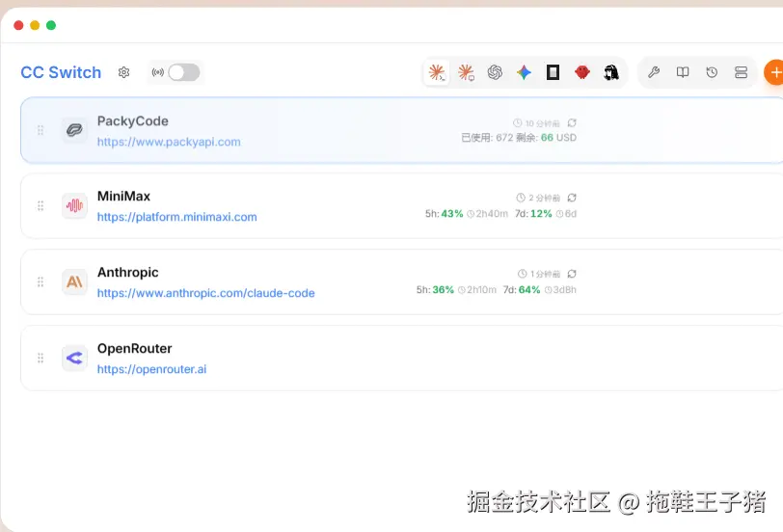Select the black-haired avatar app icon
The height and width of the screenshot is (532, 783).
click(x=610, y=72)
